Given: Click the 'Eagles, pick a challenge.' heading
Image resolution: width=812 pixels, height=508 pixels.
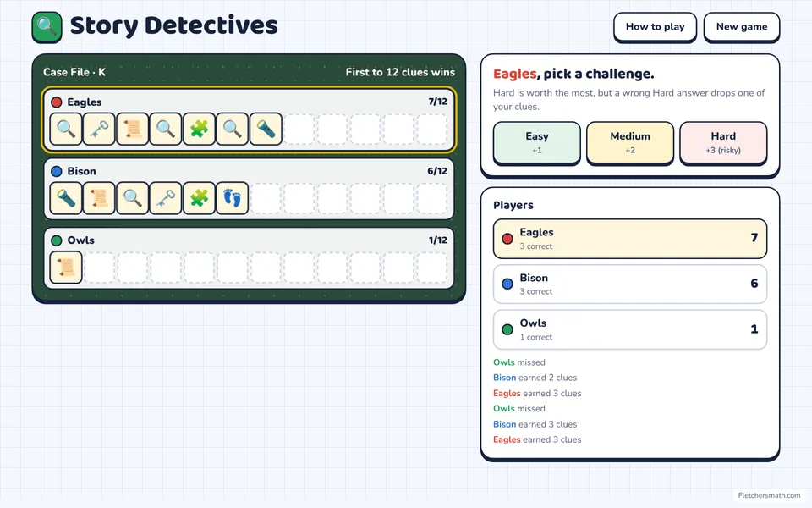Looking at the screenshot, I should pos(573,75).
